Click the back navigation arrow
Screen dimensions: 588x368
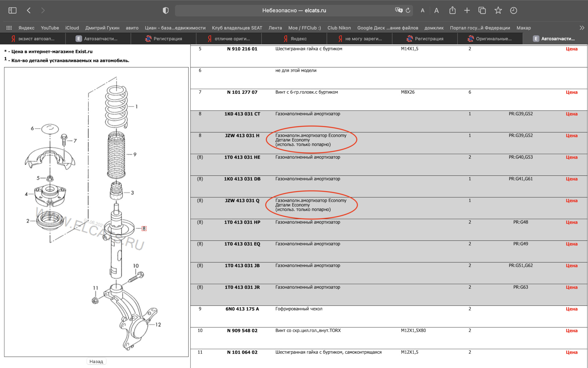(x=29, y=10)
